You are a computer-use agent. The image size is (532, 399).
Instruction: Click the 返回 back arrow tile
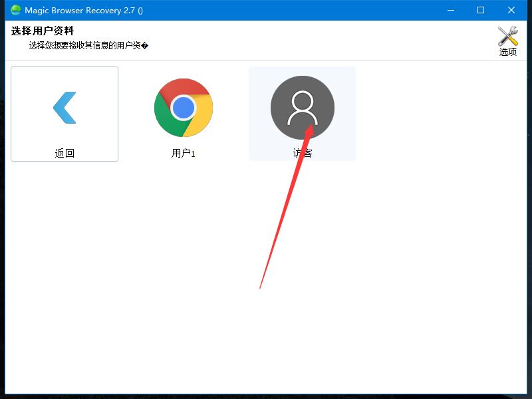pyautogui.click(x=65, y=114)
